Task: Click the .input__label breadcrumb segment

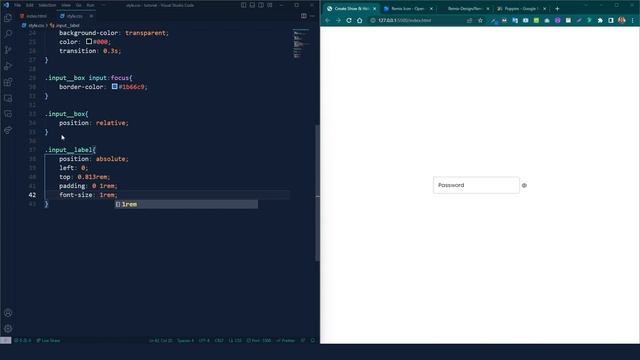Action: pos(64,25)
